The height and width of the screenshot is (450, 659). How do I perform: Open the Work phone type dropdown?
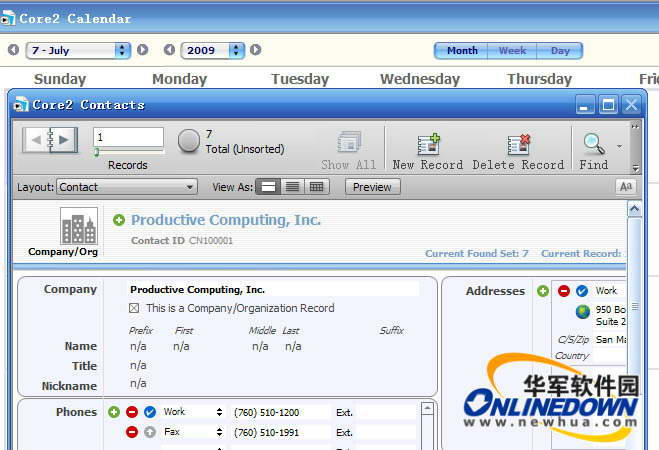pyautogui.click(x=219, y=412)
